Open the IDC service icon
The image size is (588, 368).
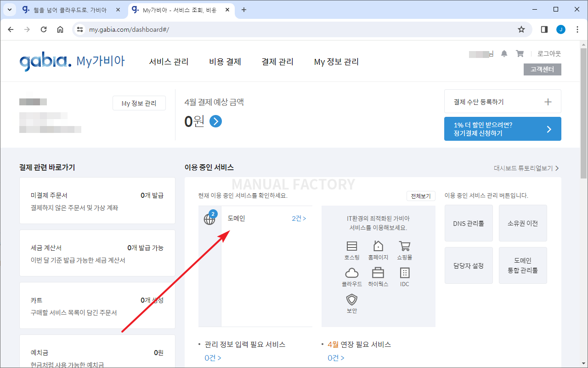point(405,277)
